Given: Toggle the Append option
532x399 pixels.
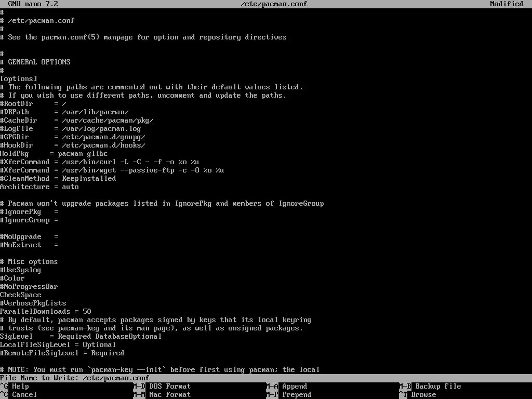Looking at the screenshot, I should [x=287, y=386].
